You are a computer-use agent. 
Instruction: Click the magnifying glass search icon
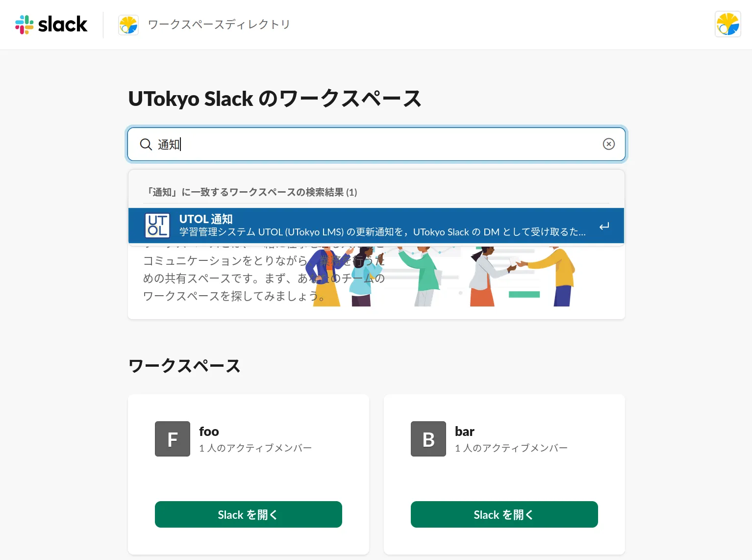click(146, 144)
